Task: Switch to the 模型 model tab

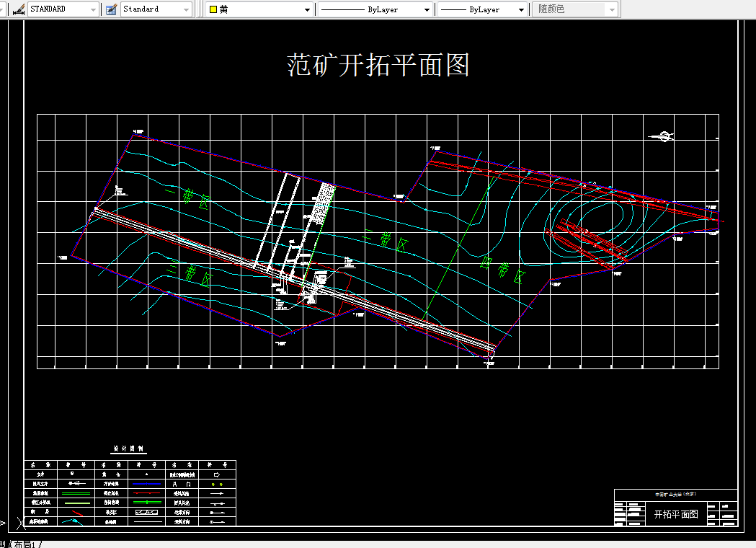Action: 4,542
